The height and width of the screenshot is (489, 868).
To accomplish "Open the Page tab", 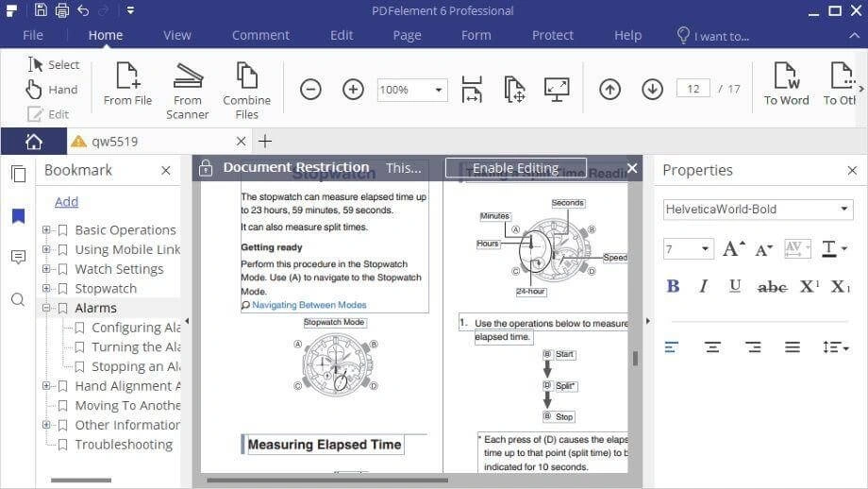I will tap(407, 36).
